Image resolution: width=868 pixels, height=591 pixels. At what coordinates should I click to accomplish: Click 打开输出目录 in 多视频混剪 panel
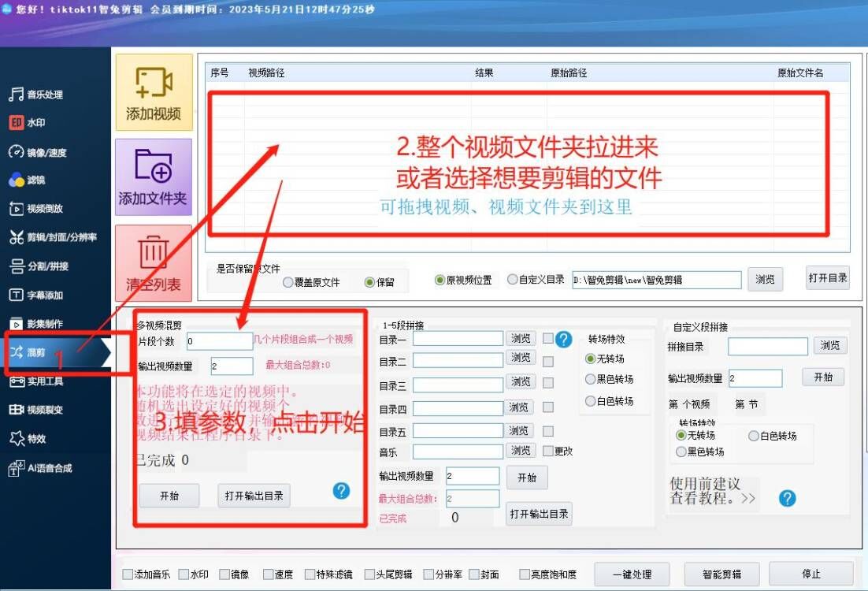tap(254, 496)
